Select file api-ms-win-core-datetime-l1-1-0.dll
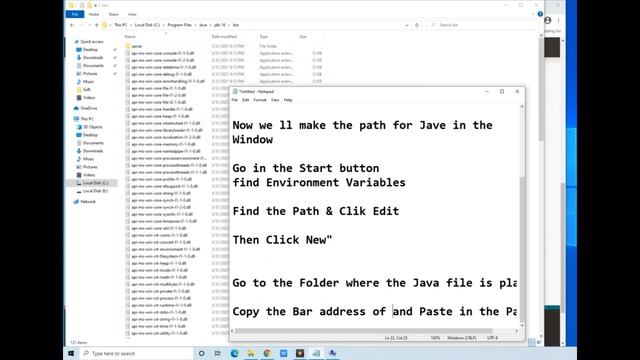640x360 pixels. coord(163,67)
